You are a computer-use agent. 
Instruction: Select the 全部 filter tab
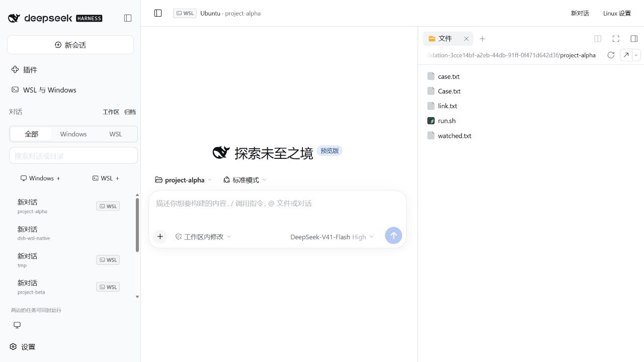click(x=31, y=134)
